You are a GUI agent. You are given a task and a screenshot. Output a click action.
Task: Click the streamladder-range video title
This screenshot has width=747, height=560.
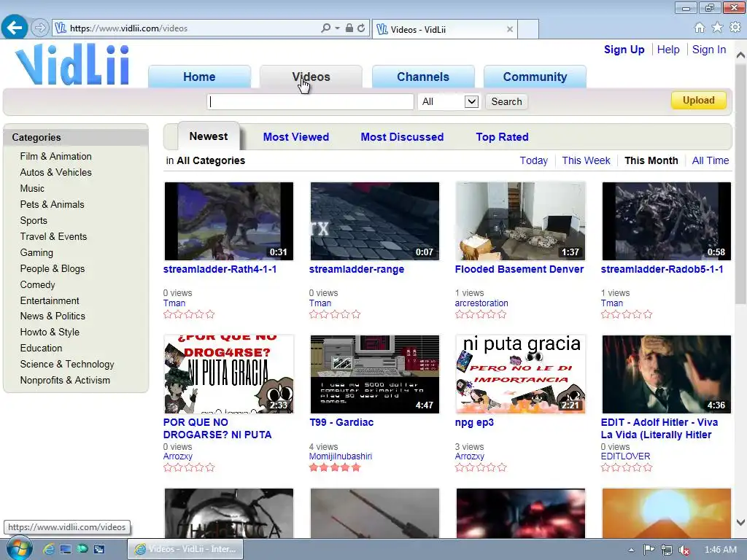tap(356, 269)
